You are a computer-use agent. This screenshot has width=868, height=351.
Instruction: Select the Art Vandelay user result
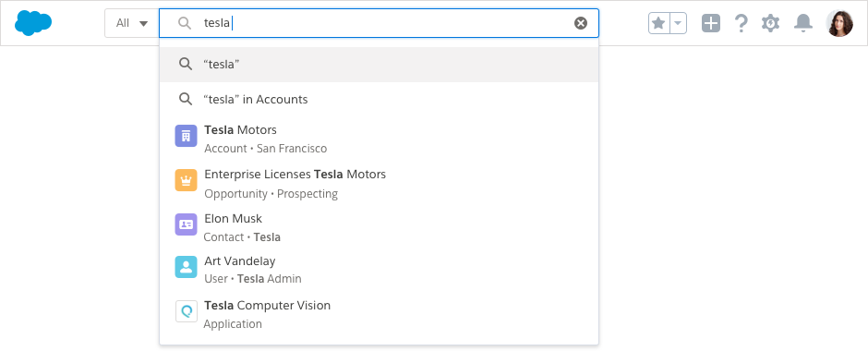380,270
